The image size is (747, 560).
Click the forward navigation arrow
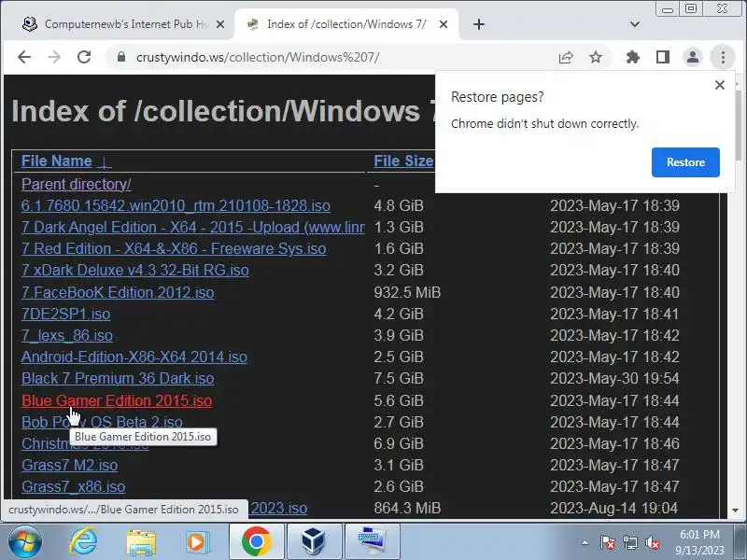tap(54, 57)
